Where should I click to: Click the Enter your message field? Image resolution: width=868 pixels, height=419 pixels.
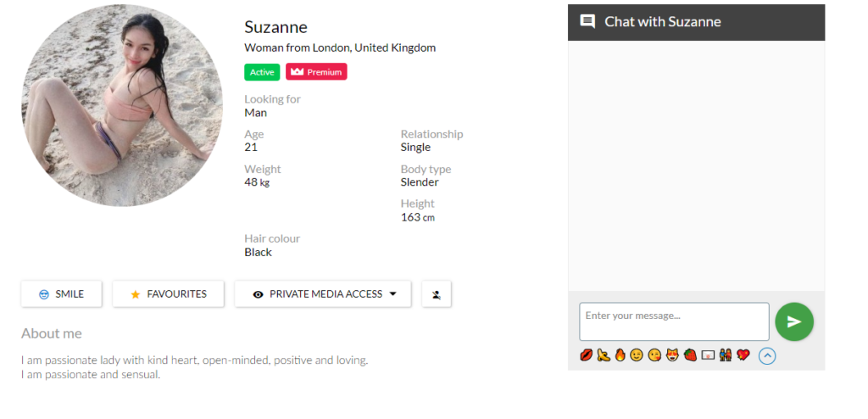[674, 322]
